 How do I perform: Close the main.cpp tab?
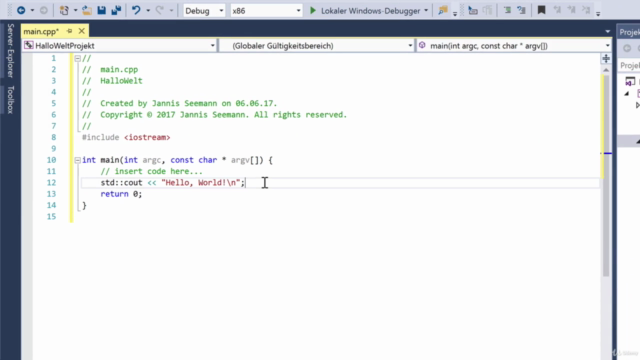tap(82, 31)
